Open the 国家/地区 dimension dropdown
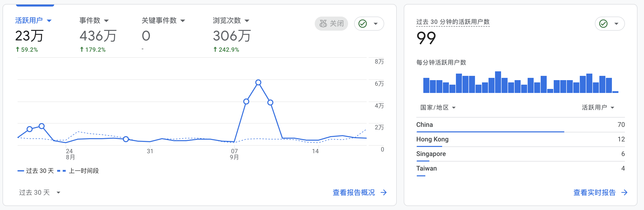 tap(438, 108)
